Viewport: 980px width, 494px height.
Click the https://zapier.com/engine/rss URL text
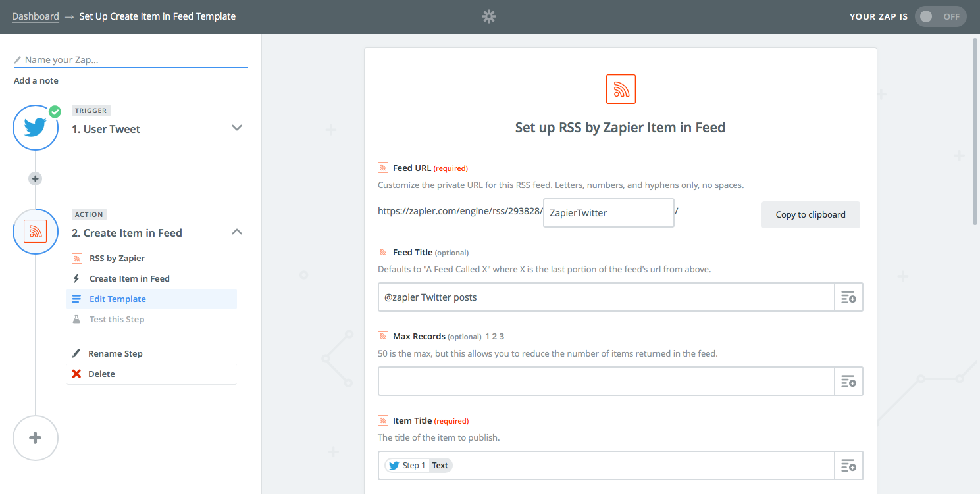(459, 212)
